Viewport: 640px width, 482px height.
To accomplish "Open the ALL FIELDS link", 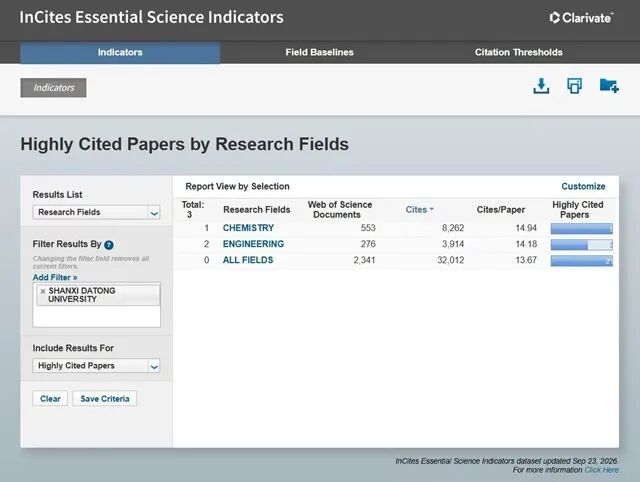I will [248, 260].
